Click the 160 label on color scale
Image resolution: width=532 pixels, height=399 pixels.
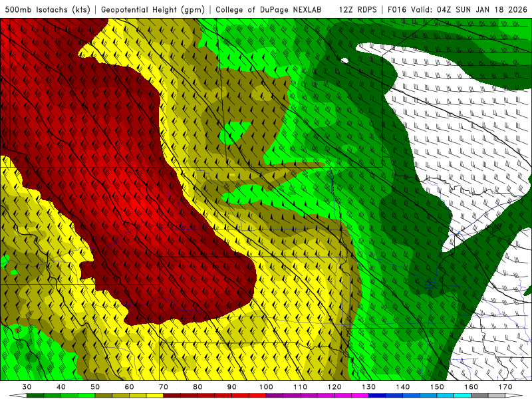(x=471, y=387)
